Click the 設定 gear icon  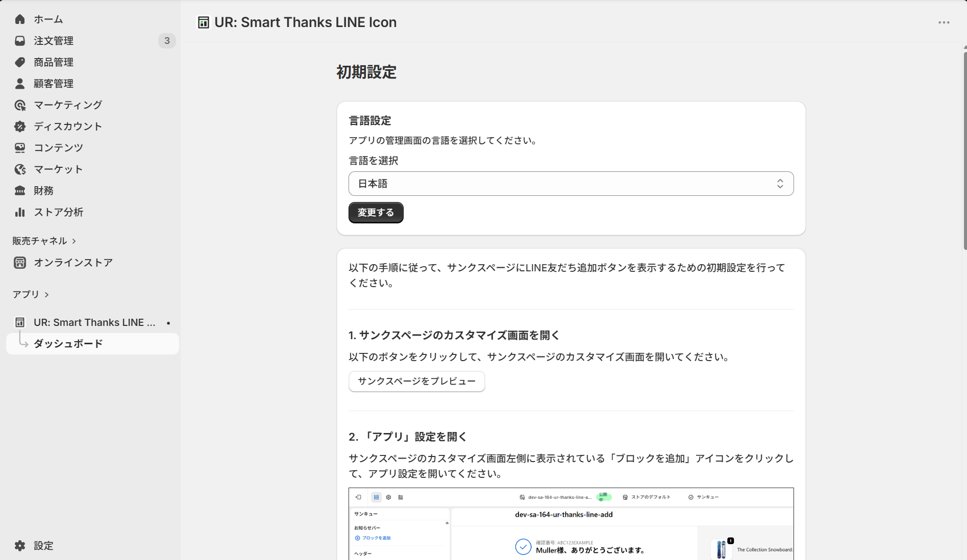pos(20,546)
